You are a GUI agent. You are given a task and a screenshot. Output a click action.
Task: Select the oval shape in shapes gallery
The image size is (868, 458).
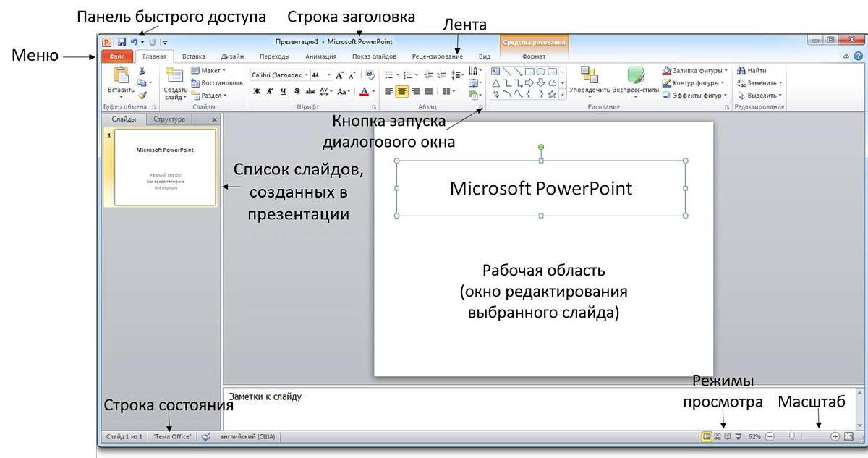pyautogui.click(x=540, y=72)
